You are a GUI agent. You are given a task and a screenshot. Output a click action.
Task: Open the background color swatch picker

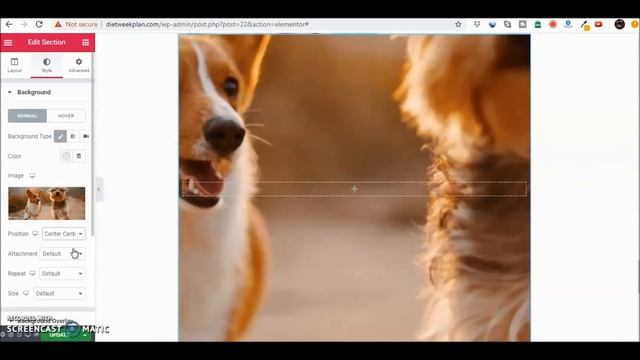pyautogui.click(x=66, y=156)
